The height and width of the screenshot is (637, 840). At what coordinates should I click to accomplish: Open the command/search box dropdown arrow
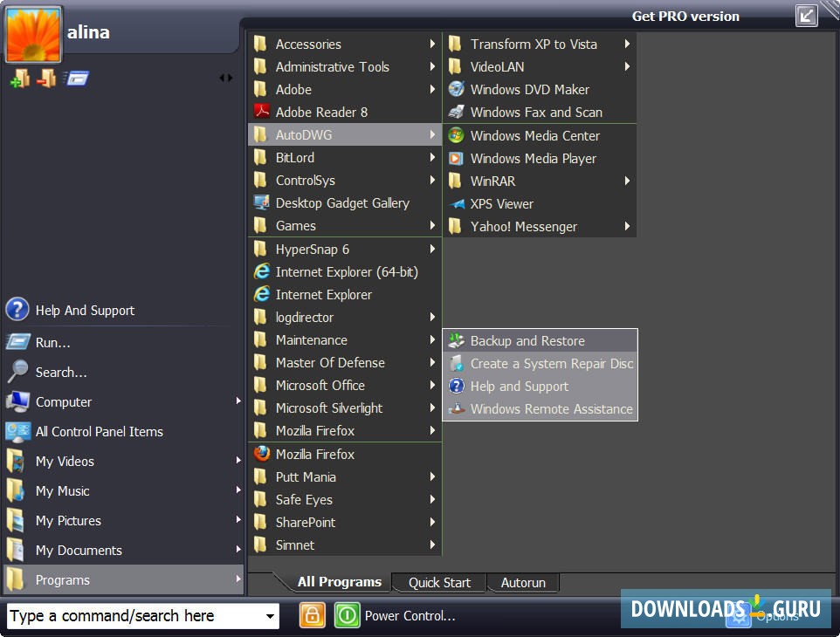270,615
